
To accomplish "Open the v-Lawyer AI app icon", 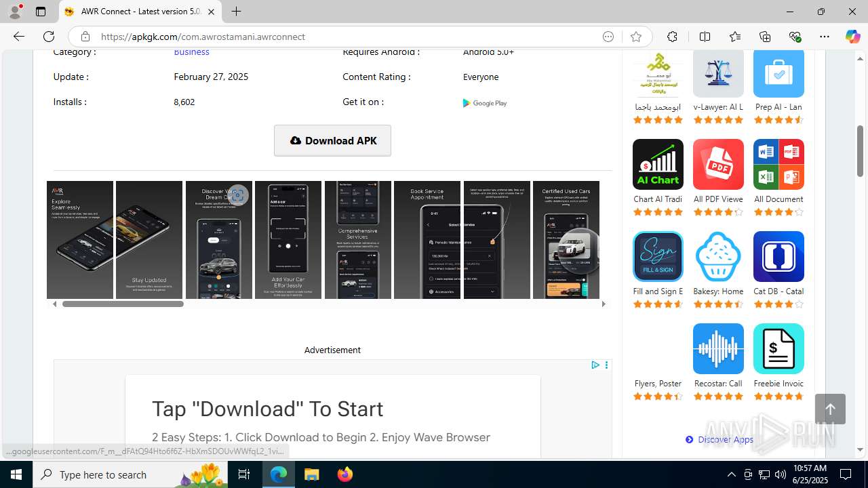I will [x=718, y=72].
